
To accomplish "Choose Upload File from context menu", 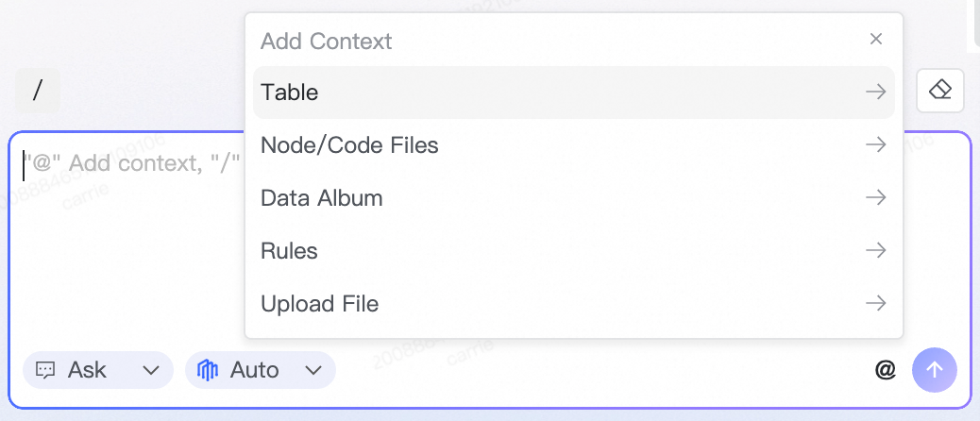I will [319, 304].
